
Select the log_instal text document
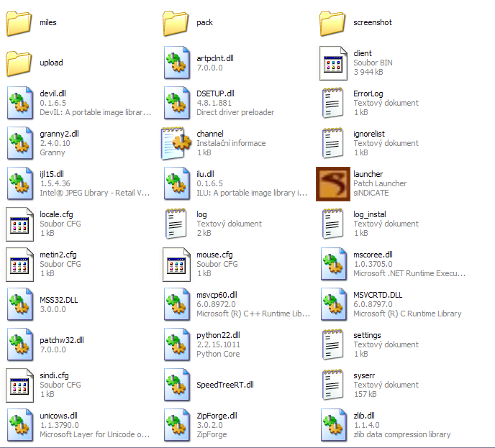point(333,224)
